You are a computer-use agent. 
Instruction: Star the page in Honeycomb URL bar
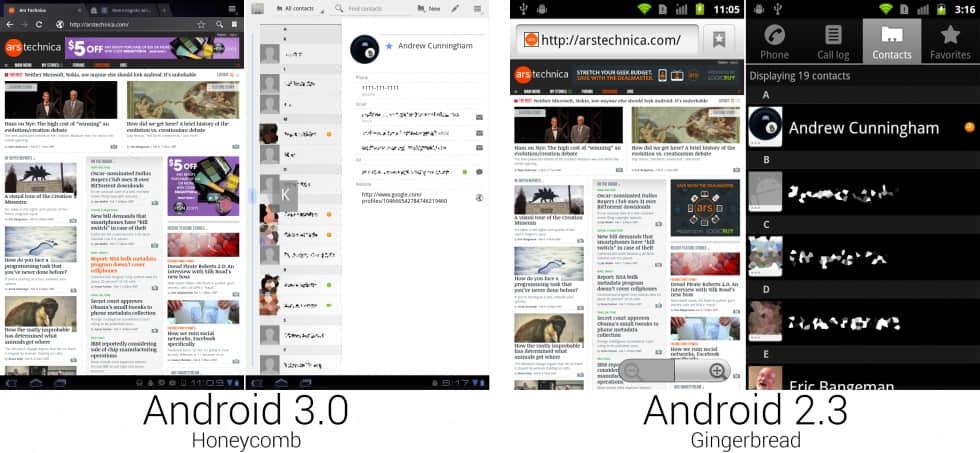[x=203, y=24]
